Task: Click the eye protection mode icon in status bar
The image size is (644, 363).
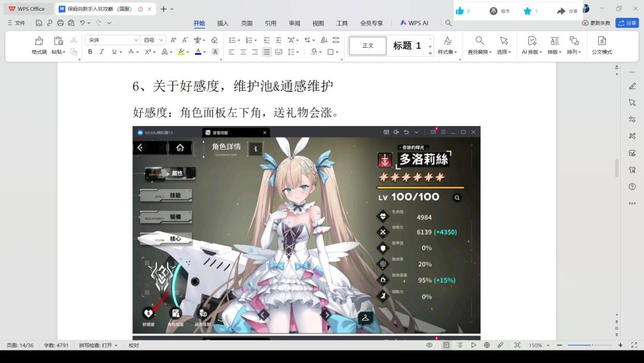Action: pyautogui.click(x=429, y=345)
